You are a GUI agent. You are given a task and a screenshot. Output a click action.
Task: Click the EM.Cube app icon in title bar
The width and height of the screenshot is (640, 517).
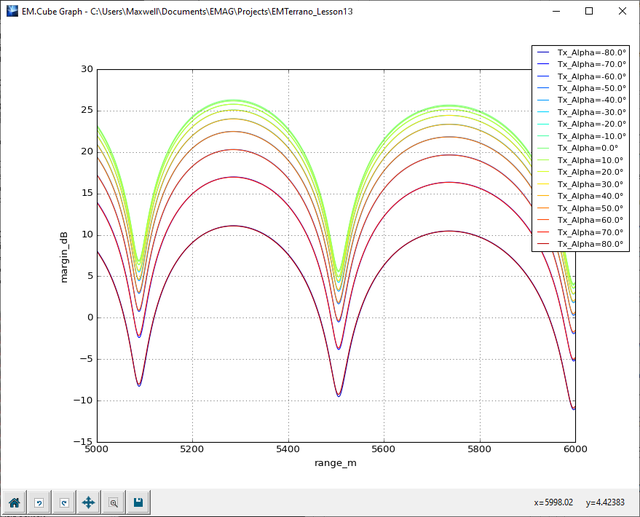[x=10, y=10]
